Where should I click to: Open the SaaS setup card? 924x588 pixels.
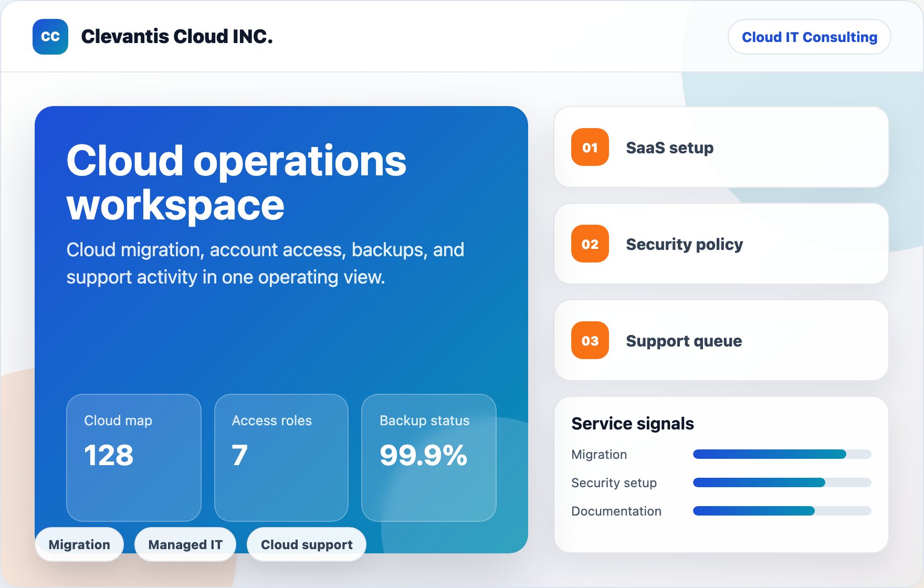721,147
